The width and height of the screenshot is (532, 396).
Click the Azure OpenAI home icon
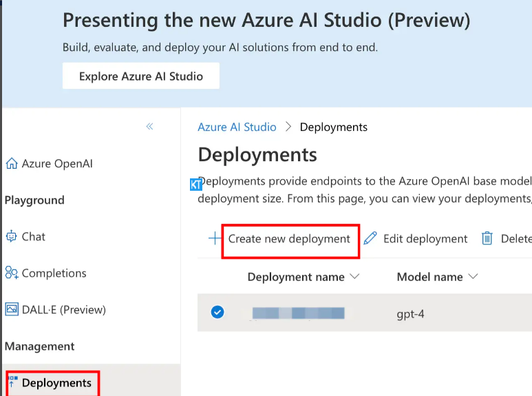pyautogui.click(x=12, y=163)
